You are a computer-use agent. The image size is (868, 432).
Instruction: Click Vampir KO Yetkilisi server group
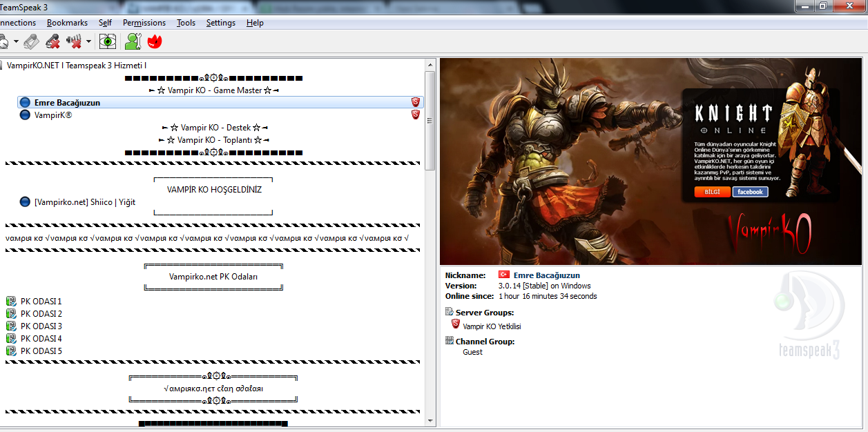[492, 326]
